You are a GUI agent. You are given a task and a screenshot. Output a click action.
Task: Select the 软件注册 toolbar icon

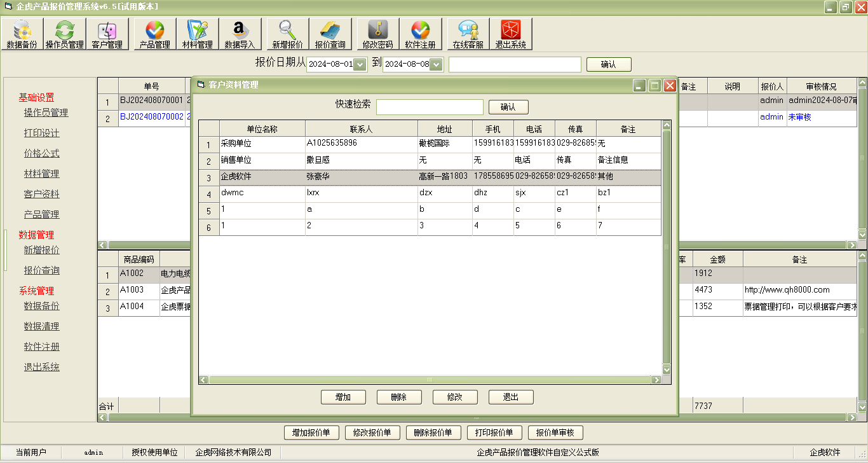point(421,33)
